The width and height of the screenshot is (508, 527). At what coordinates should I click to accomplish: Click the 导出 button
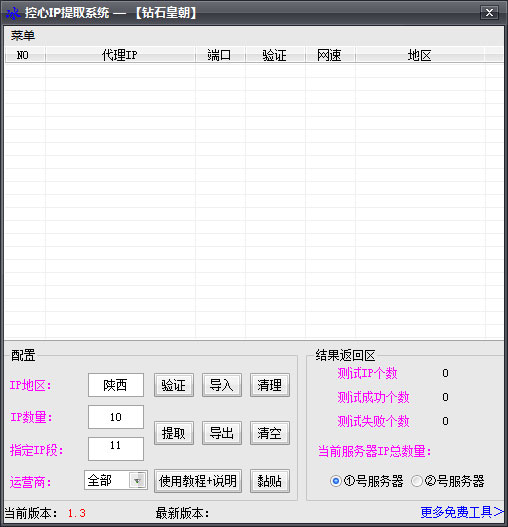[222, 433]
